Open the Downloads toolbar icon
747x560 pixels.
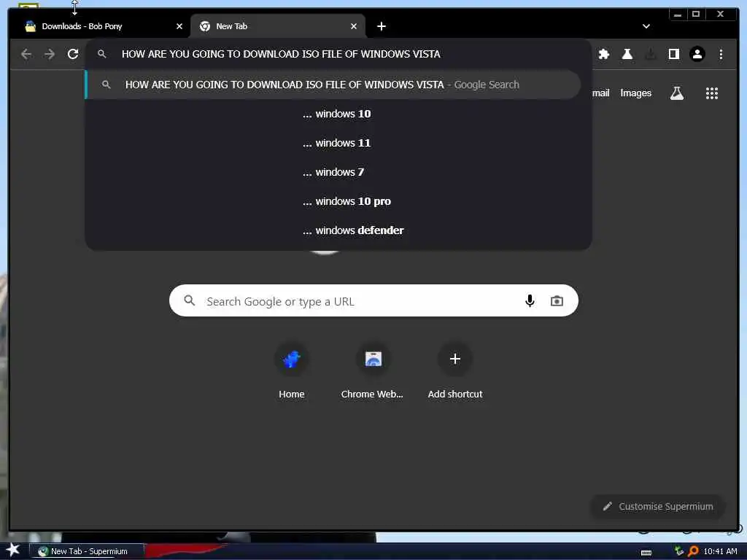[x=650, y=54]
